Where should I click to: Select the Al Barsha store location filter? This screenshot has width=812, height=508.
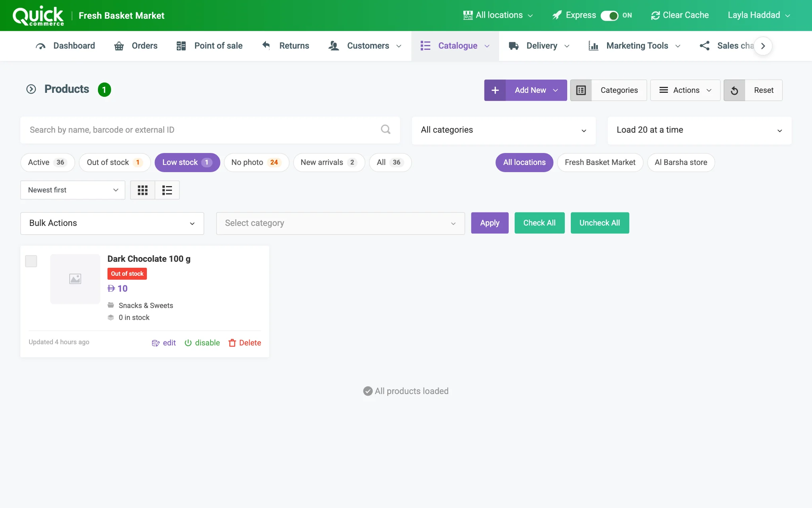pyautogui.click(x=681, y=163)
